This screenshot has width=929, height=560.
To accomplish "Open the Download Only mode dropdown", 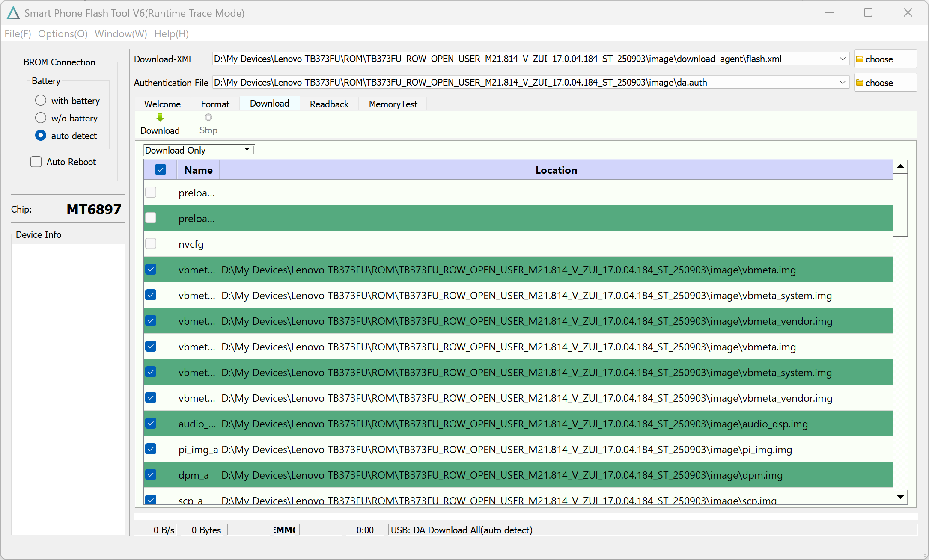I will tap(247, 150).
